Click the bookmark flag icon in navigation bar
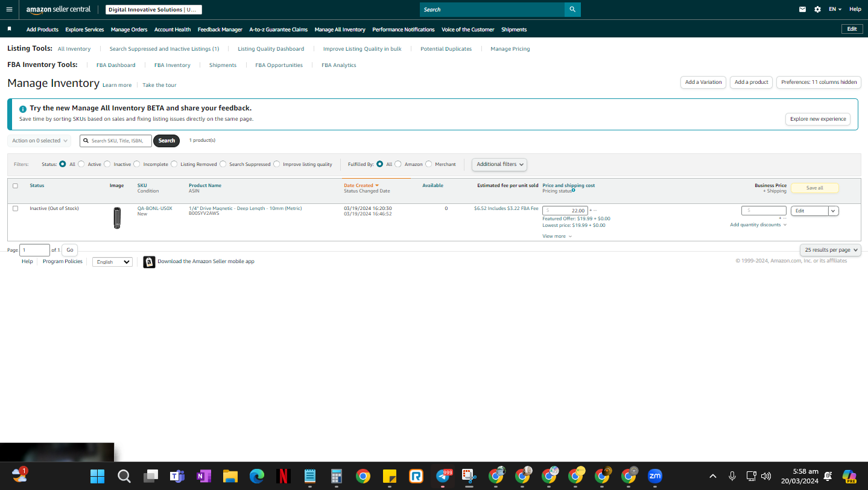 click(x=9, y=29)
